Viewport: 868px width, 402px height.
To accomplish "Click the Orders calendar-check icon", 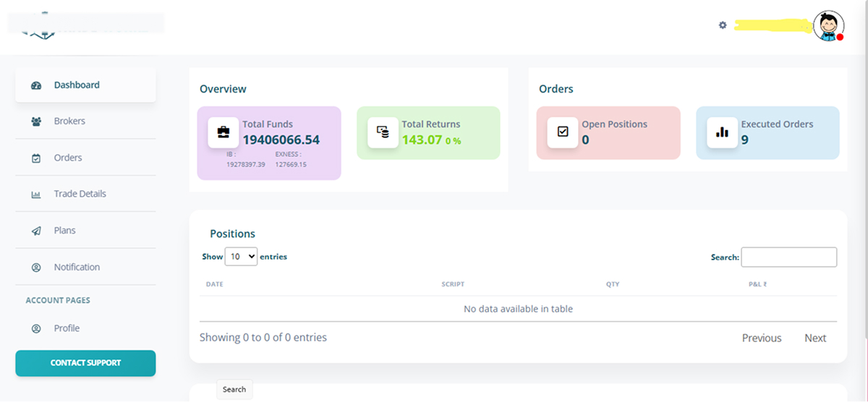I will (x=36, y=158).
